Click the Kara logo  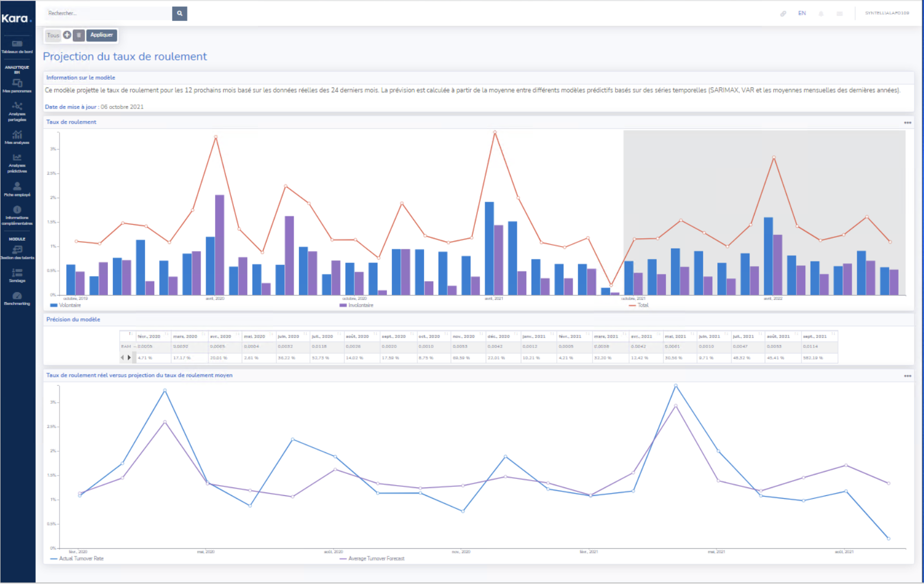[x=16, y=18]
